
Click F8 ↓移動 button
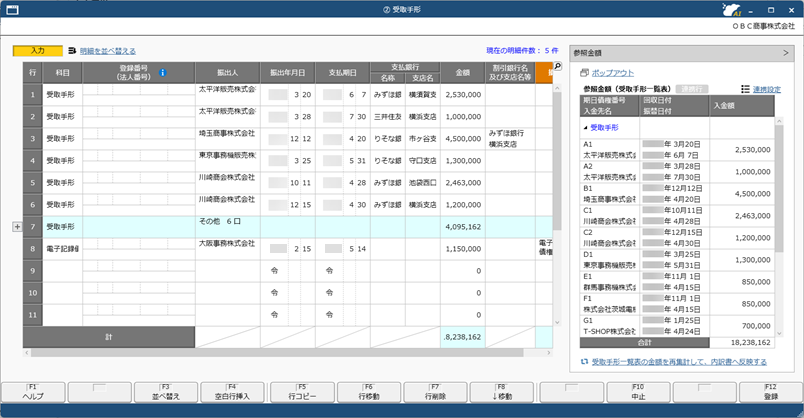point(502,392)
